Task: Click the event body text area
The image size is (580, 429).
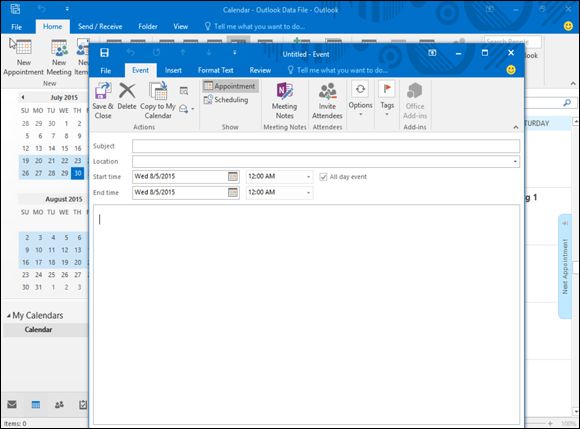Action: click(307, 314)
